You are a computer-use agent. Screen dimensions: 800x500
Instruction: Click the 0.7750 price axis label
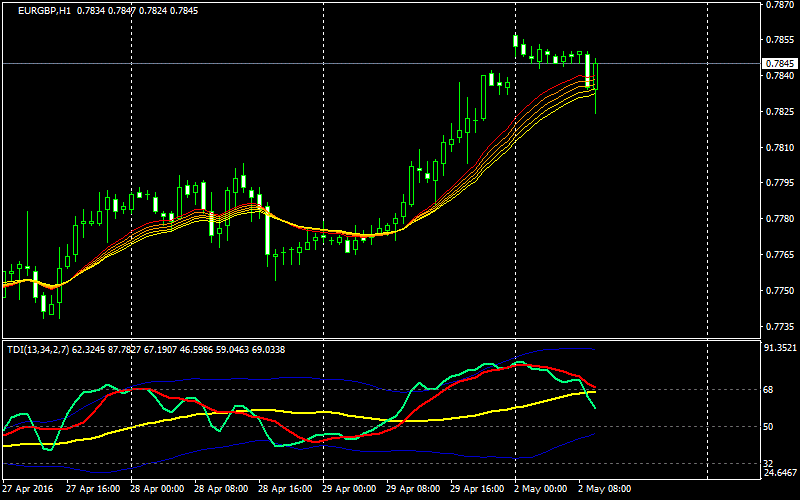[x=779, y=290]
